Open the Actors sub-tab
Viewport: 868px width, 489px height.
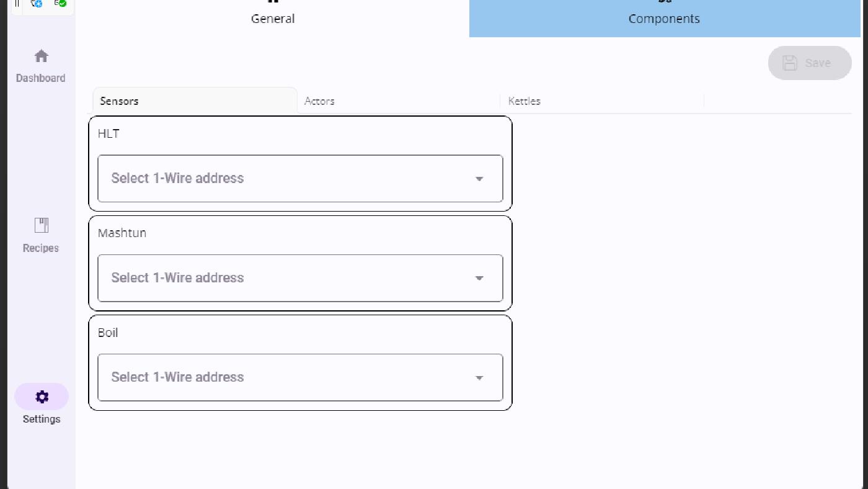point(319,101)
